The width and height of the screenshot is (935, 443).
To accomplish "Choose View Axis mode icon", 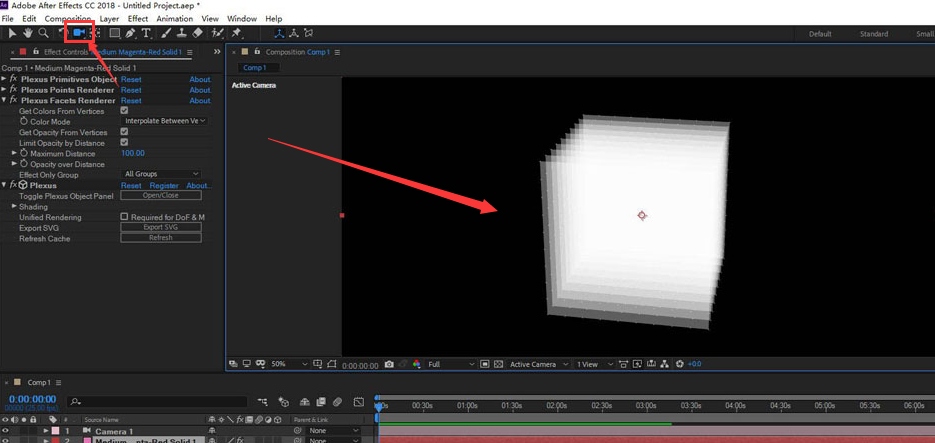I will click(x=308, y=33).
